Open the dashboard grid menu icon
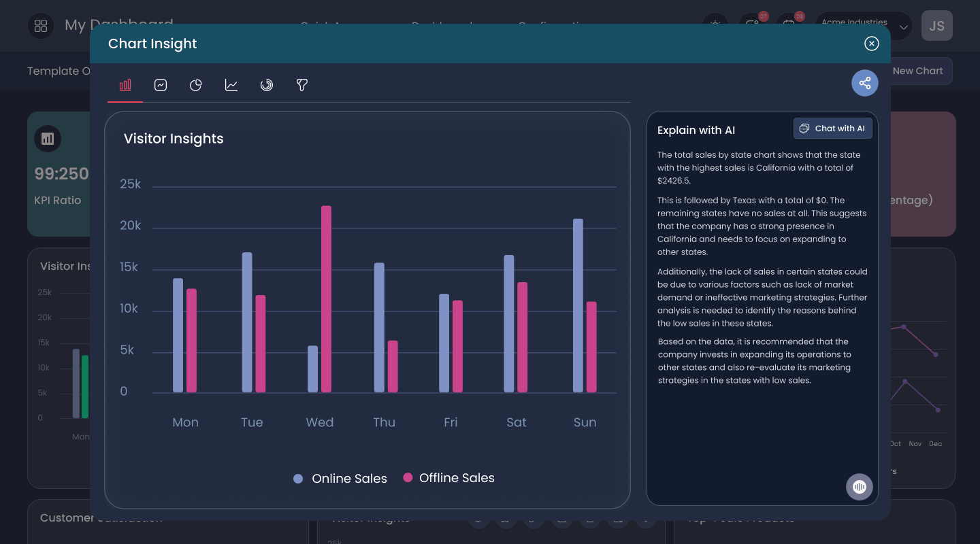Image resolution: width=980 pixels, height=544 pixels. click(41, 26)
